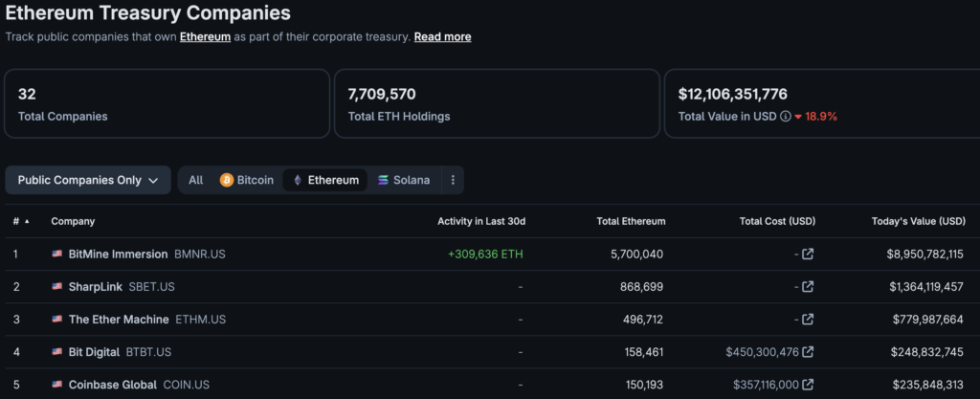This screenshot has height=399, width=980.
Task: Click the US flag next to Bit Digital
Action: click(x=56, y=351)
